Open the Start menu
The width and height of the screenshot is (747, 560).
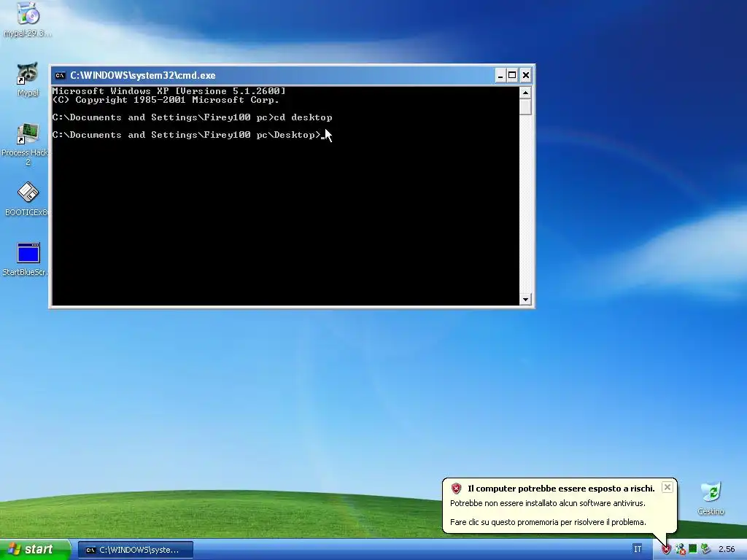35,550
